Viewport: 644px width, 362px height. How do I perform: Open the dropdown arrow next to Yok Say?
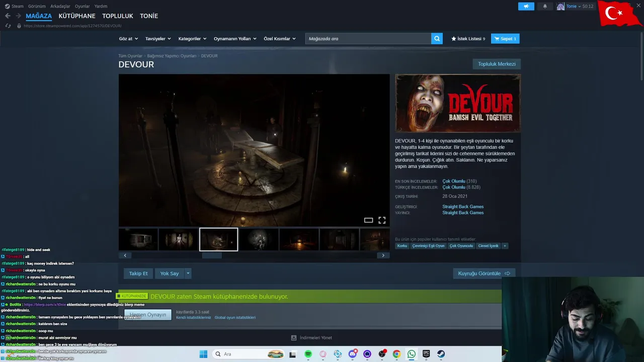coord(188,274)
